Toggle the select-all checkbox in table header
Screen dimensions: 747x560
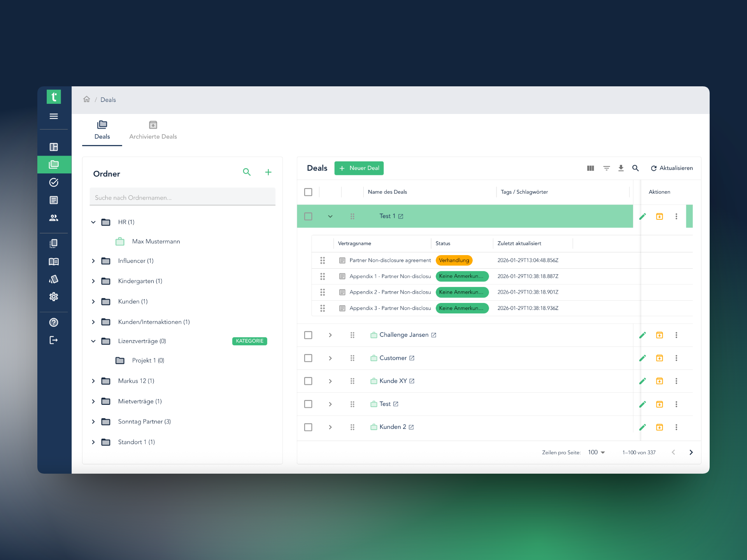tap(308, 192)
